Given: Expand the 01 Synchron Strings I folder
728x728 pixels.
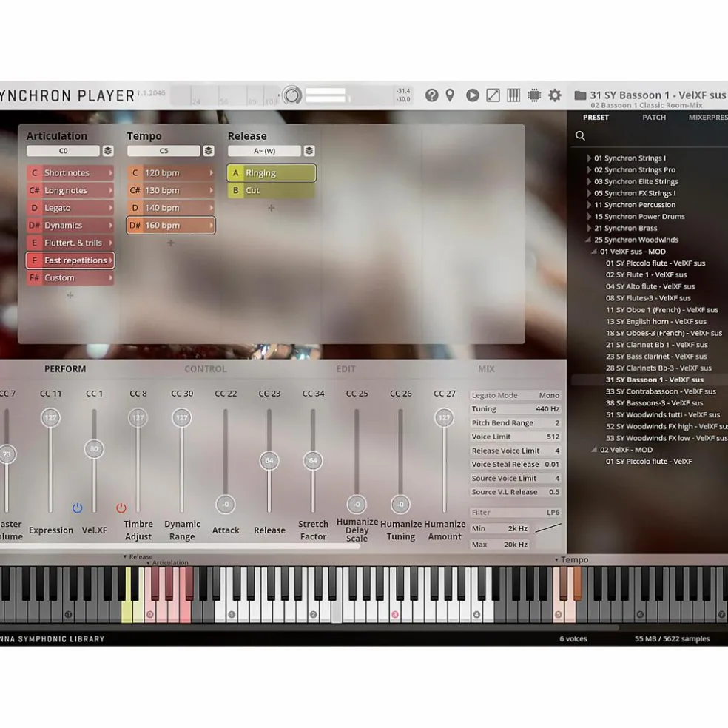Looking at the screenshot, I should click(589, 158).
